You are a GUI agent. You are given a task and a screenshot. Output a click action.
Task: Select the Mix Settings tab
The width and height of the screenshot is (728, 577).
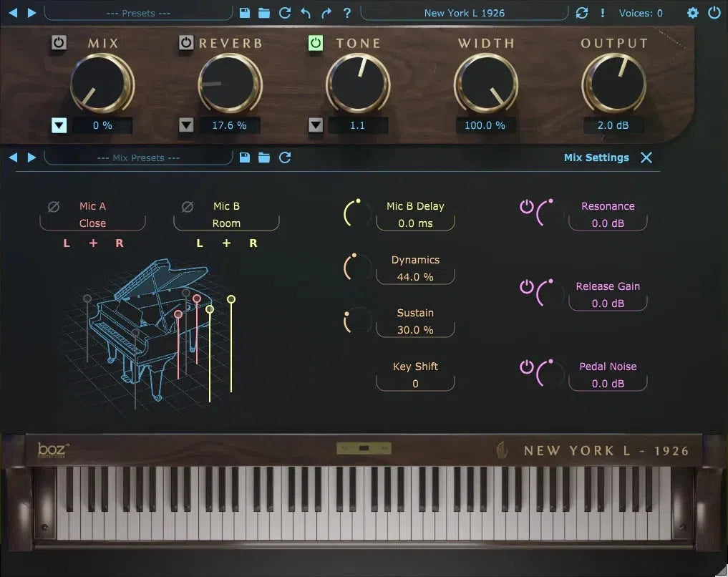click(x=596, y=157)
